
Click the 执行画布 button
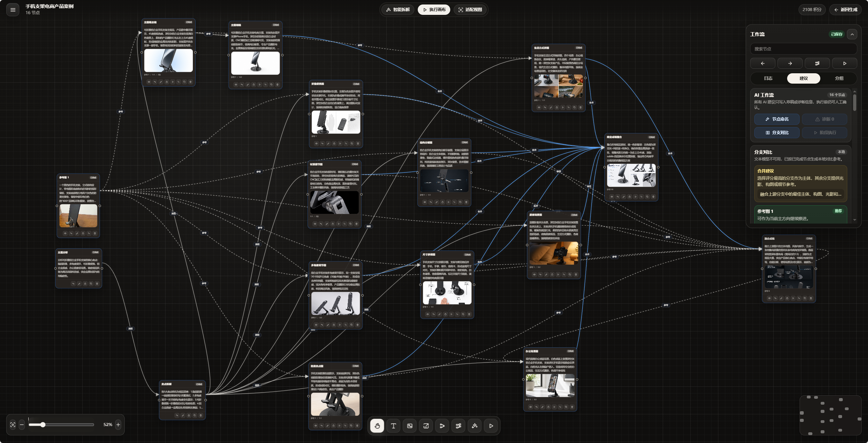coord(434,10)
